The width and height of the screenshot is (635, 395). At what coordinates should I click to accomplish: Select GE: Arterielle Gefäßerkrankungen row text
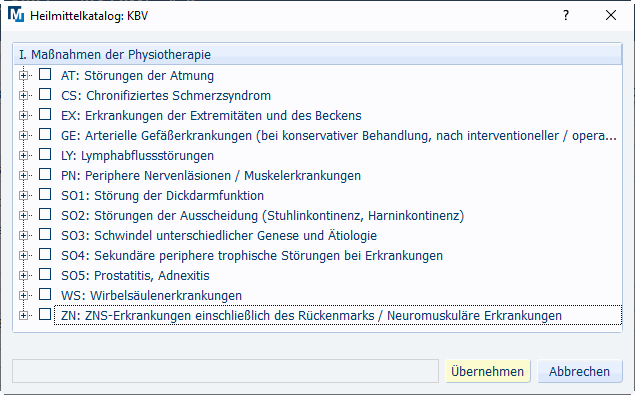click(x=339, y=136)
